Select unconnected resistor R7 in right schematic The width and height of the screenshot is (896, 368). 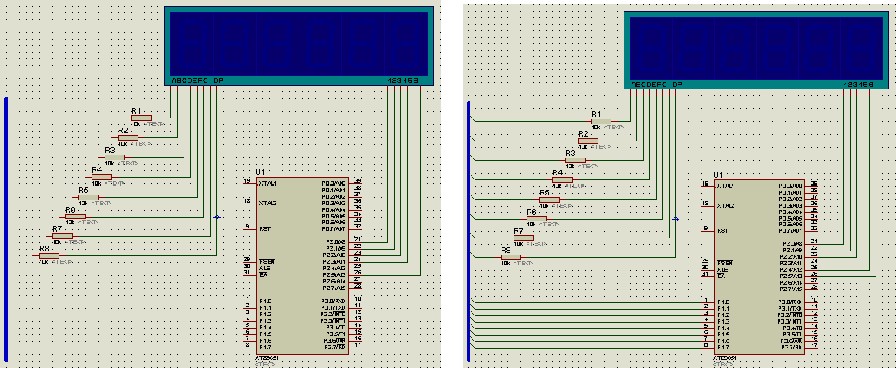point(523,238)
